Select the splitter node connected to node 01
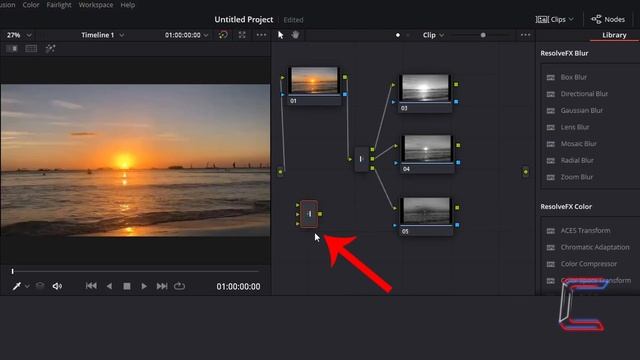 (x=361, y=159)
